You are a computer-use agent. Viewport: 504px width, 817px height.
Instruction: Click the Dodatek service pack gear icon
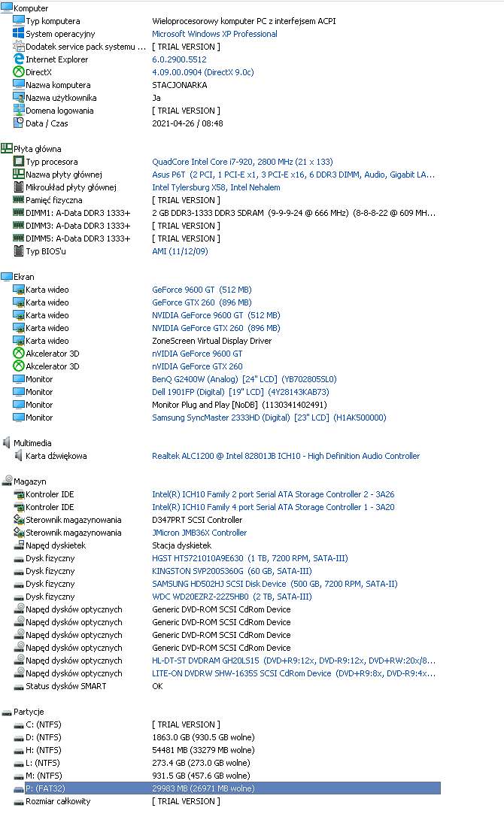tap(19, 47)
